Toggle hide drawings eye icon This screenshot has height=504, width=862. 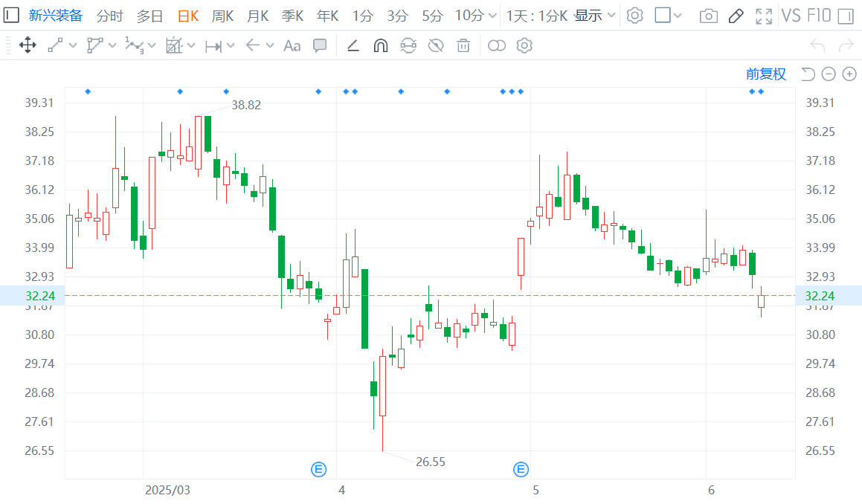436,46
